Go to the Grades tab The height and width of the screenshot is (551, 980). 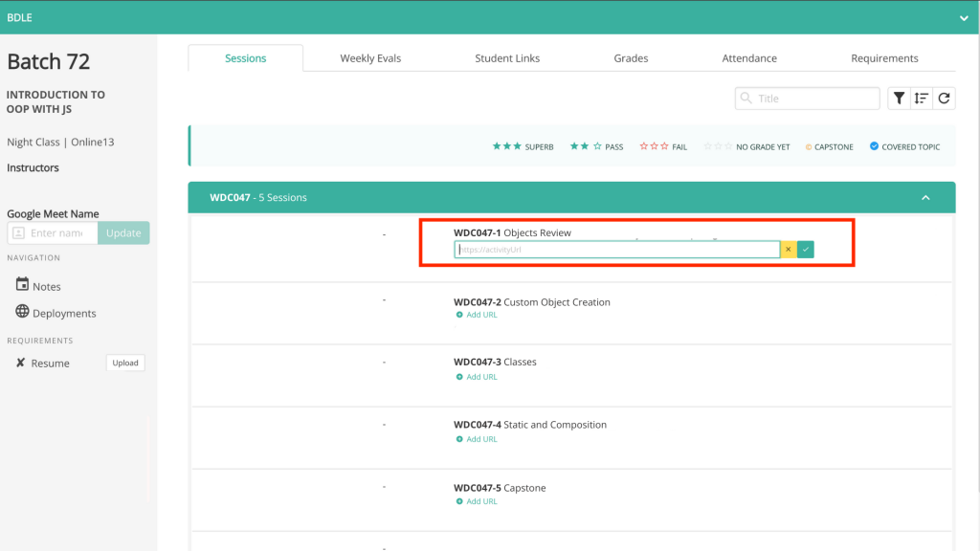point(631,58)
